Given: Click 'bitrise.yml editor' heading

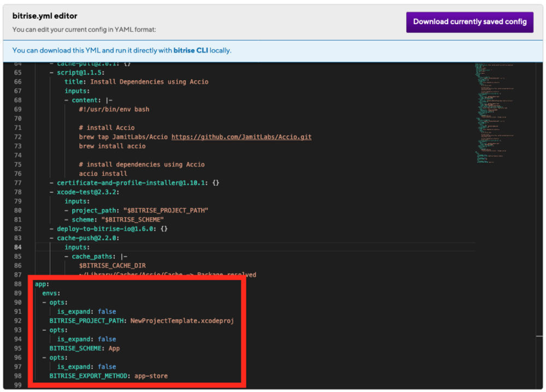Looking at the screenshot, I should [45, 16].
